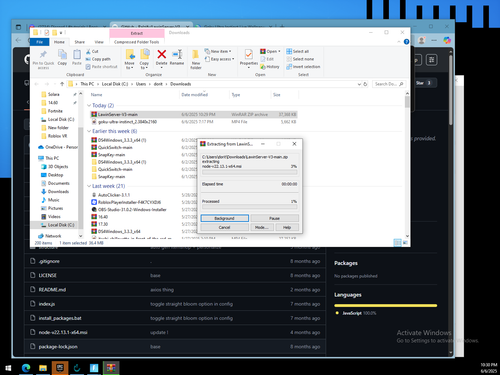Click Select all in the ribbon

pyautogui.click(x=298, y=51)
